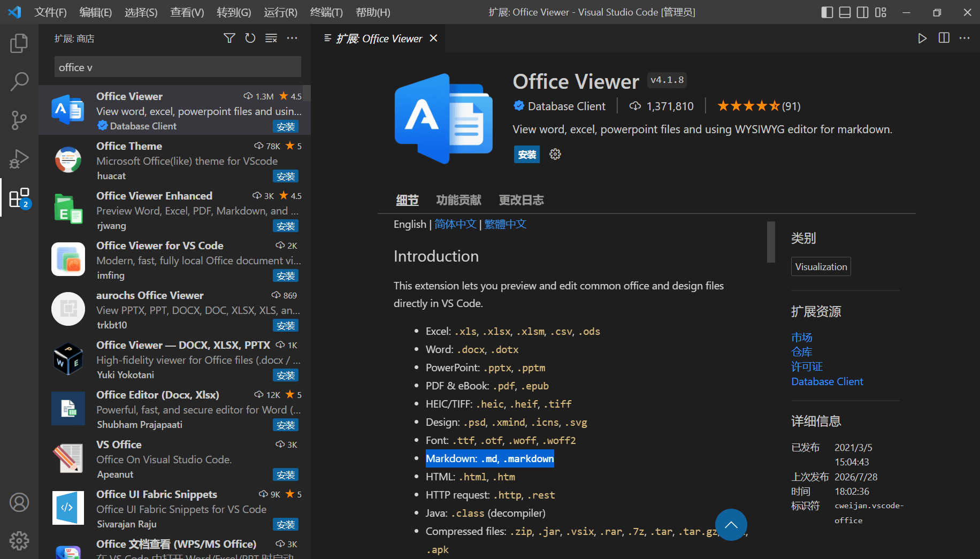Image resolution: width=980 pixels, height=559 pixels.
Task: Open the 编辑(E) menu
Action: pyautogui.click(x=96, y=12)
